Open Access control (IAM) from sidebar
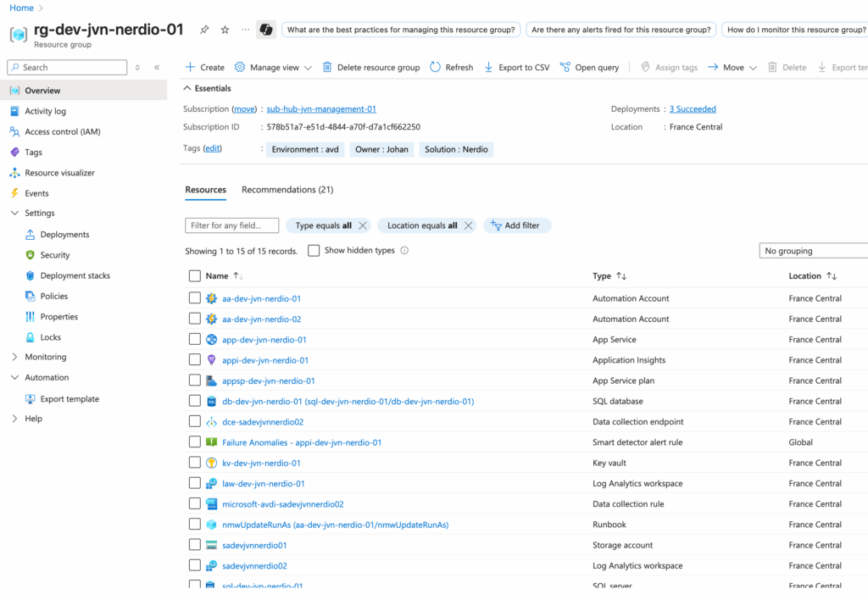868x600 pixels. 62,131
